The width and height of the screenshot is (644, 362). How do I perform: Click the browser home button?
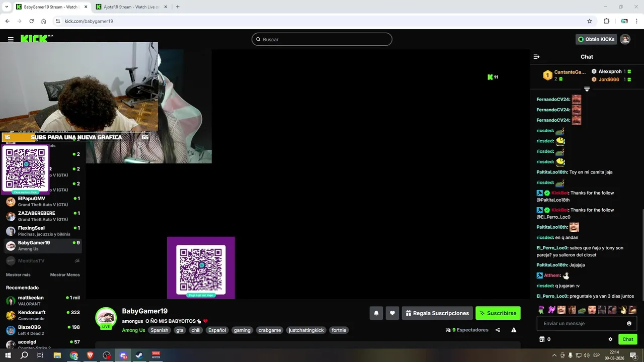(44, 21)
